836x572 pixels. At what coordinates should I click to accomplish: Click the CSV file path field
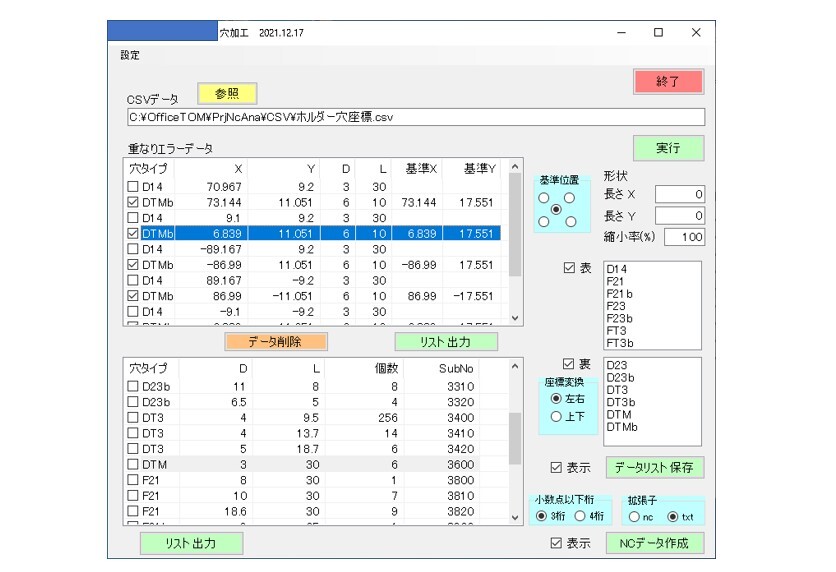415,117
